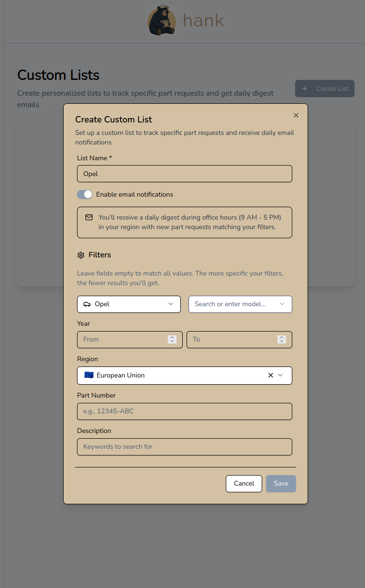This screenshot has width=365, height=588.
Task: Increment the Year From stepper
Action: [172, 337]
